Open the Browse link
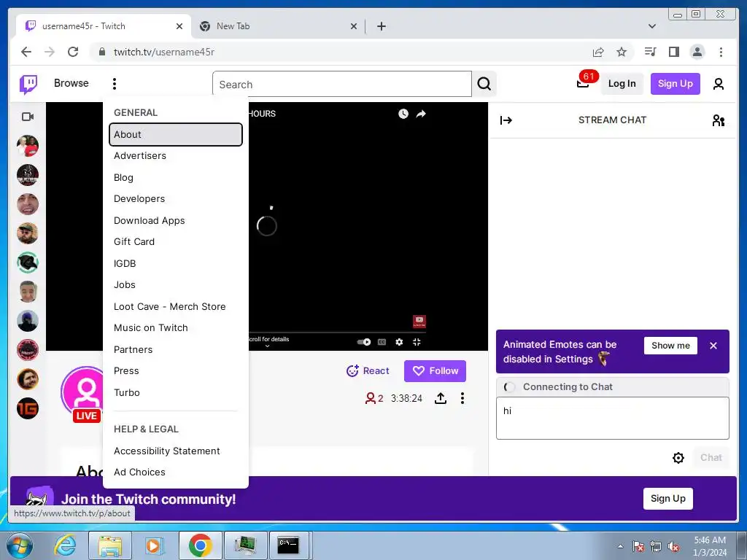 (x=71, y=83)
